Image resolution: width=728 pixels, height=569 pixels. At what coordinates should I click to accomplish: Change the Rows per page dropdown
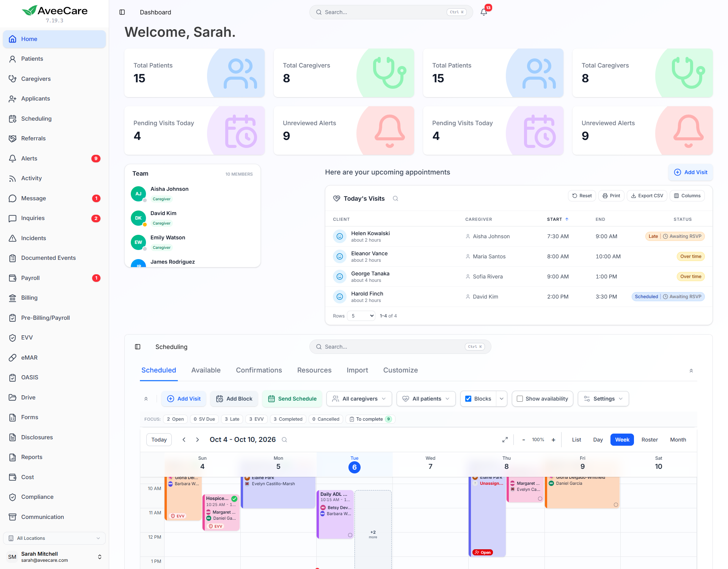[361, 316]
